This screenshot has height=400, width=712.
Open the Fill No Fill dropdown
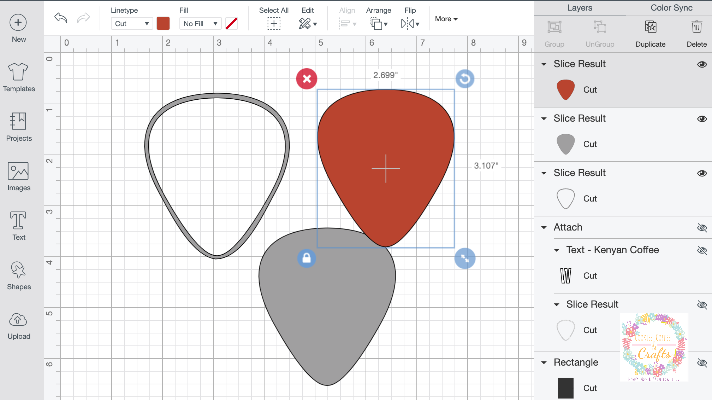coord(200,24)
